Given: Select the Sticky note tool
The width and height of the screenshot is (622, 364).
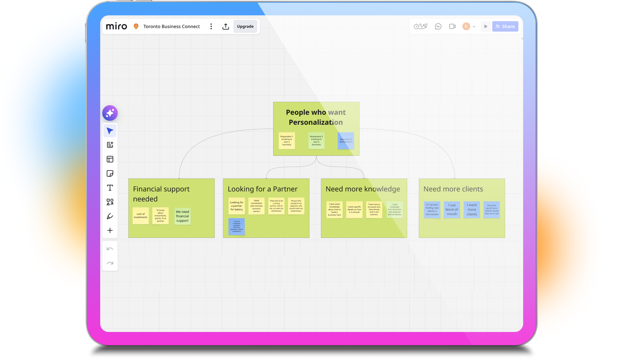Looking at the screenshot, I should click(x=110, y=173).
